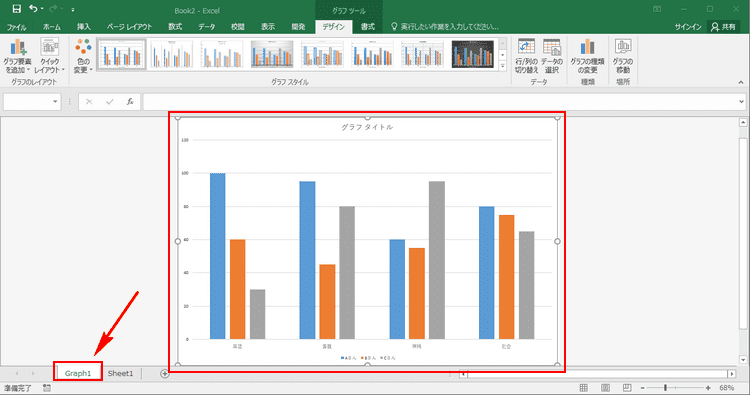
Task: Open the データ ribbon tab
Action: [207, 27]
